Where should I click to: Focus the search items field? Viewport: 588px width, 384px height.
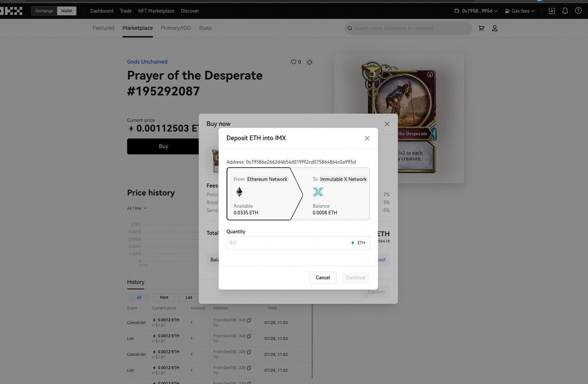coord(408,28)
